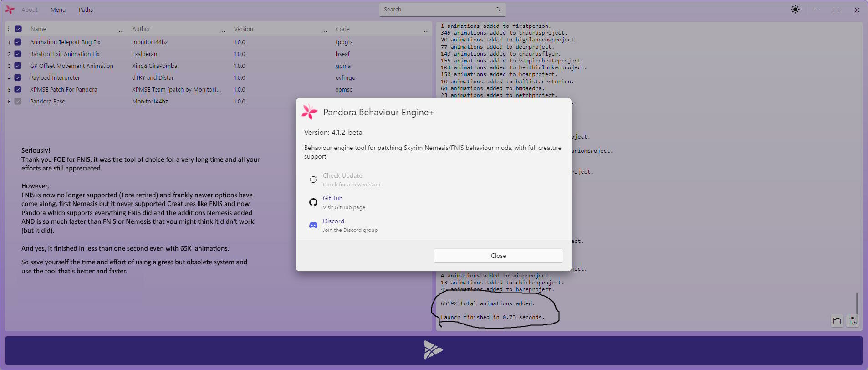Toggle the select-all checkbox in table header
The image size is (868, 370).
(x=18, y=29)
